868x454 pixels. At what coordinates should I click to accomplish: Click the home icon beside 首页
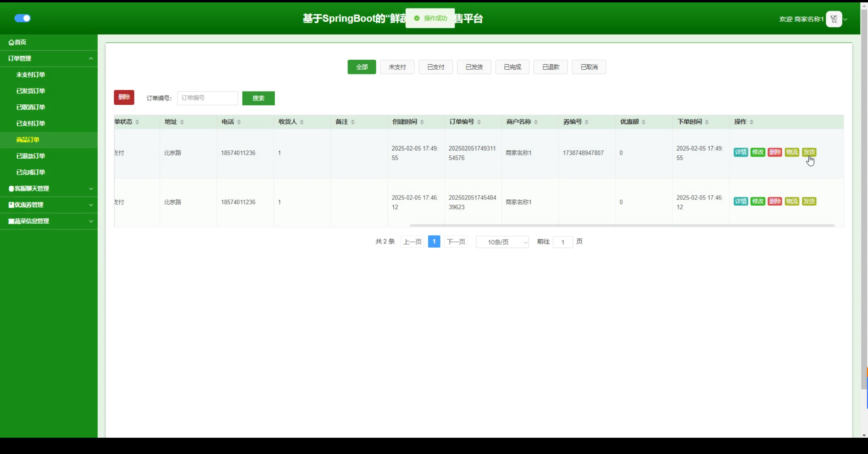coord(11,42)
